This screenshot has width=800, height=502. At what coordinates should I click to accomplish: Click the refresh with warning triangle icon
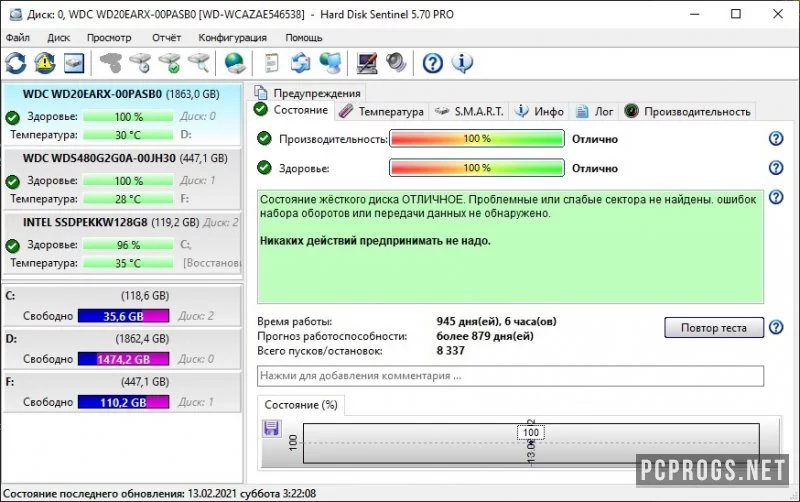click(x=45, y=63)
